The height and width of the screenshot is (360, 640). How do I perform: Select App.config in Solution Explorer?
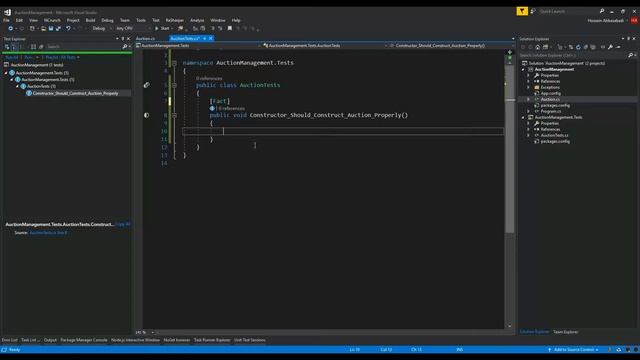[551, 93]
